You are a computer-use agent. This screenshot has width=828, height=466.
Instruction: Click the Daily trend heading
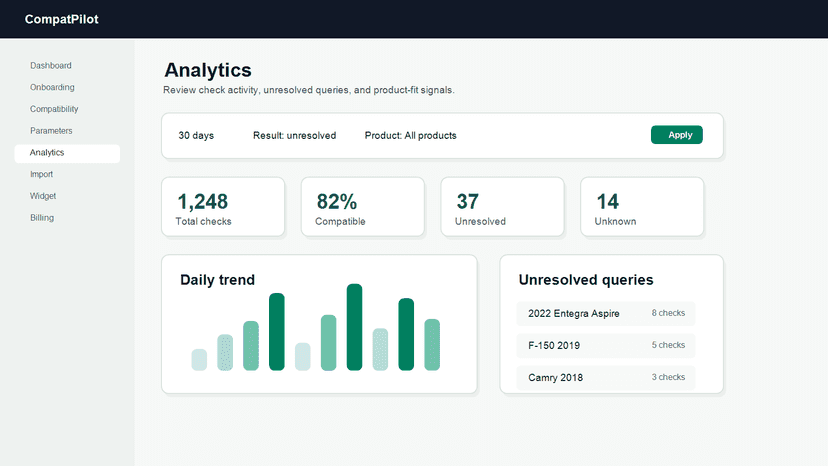point(217,279)
